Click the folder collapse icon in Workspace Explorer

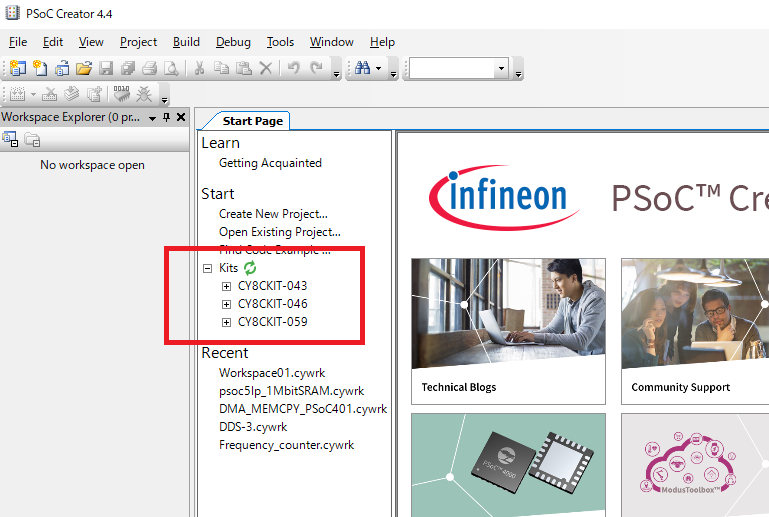(x=32, y=140)
